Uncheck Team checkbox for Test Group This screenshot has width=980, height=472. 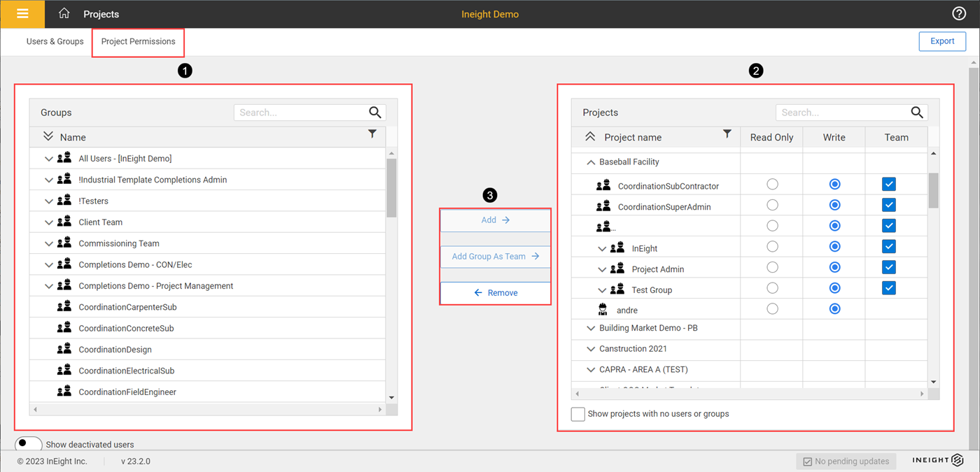tap(889, 288)
